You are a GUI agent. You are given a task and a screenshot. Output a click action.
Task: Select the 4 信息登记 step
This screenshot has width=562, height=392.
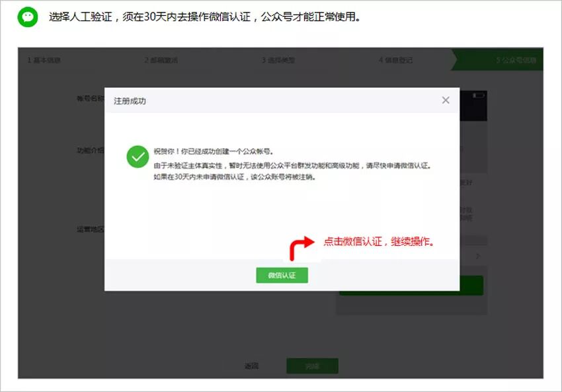[395, 60]
